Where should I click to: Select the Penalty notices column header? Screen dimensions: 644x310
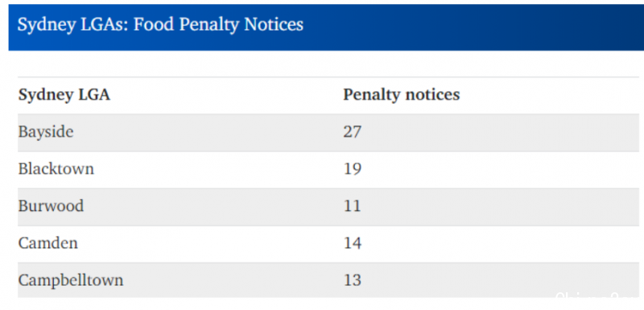click(401, 95)
